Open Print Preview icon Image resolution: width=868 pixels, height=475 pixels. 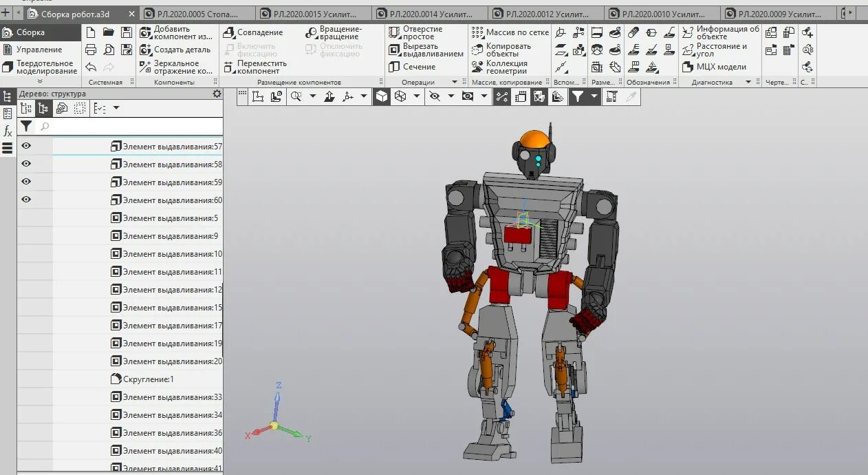(x=109, y=50)
